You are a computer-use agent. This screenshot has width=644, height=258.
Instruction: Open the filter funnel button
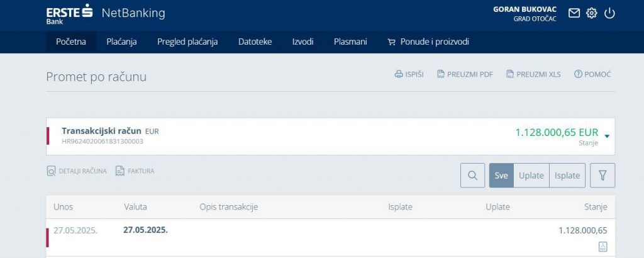point(602,176)
